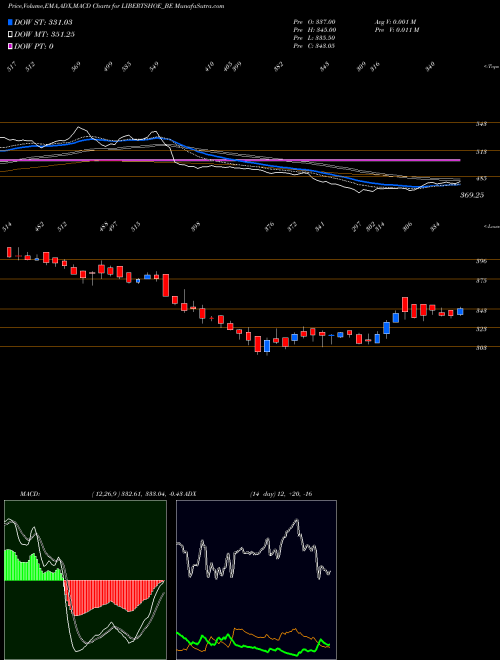Click the '297' low label above candlesticks

(356, 226)
